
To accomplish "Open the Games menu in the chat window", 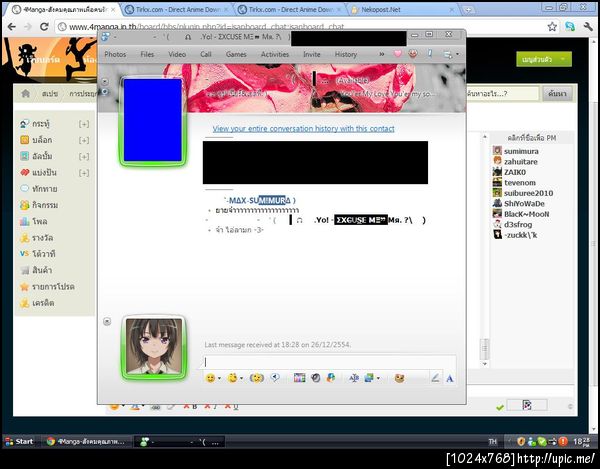I will point(236,54).
